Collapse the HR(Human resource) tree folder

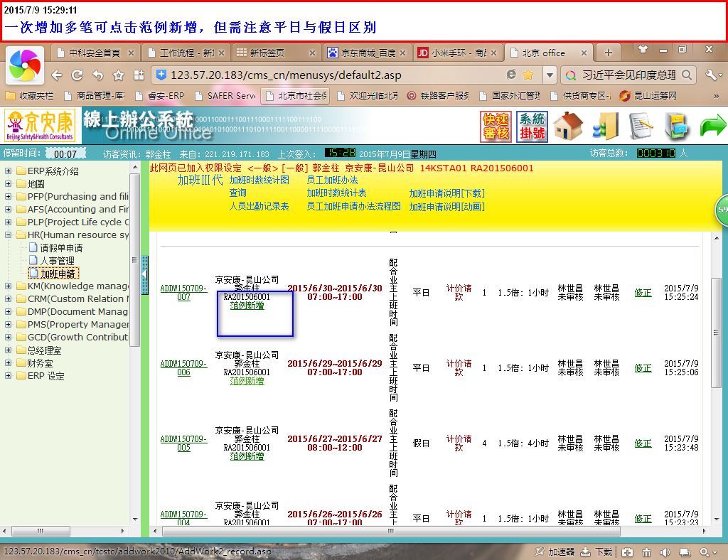pos(9,235)
